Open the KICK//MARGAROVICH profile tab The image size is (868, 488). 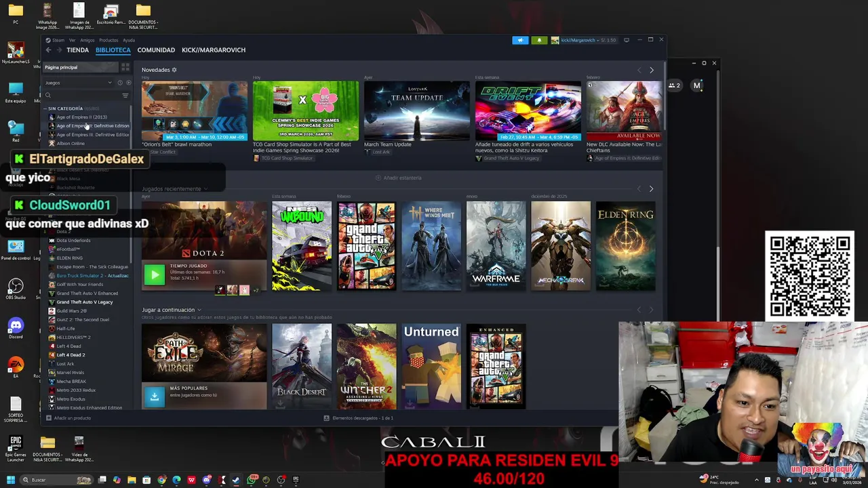214,50
